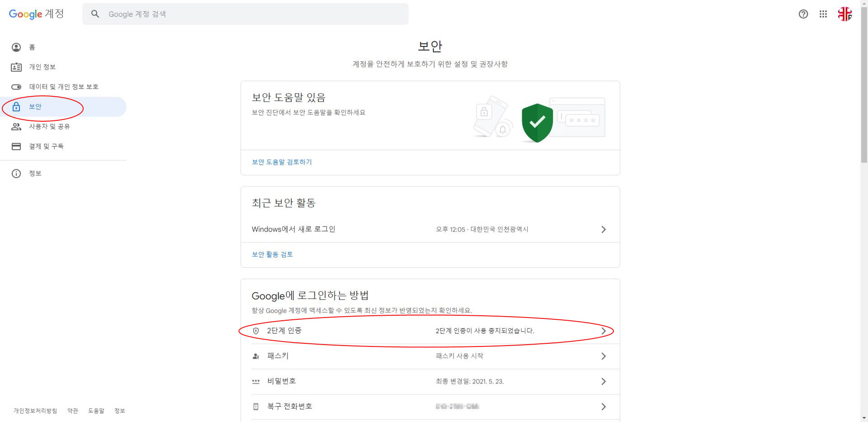Viewport: 868px width, 422px height.
Task: Expand the 패스키 row chevron
Action: click(603, 356)
